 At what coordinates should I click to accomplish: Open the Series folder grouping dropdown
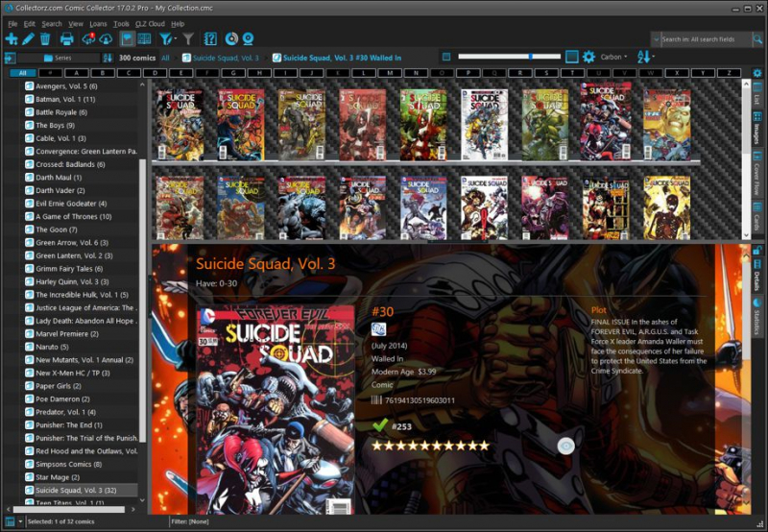click(61, 58)
